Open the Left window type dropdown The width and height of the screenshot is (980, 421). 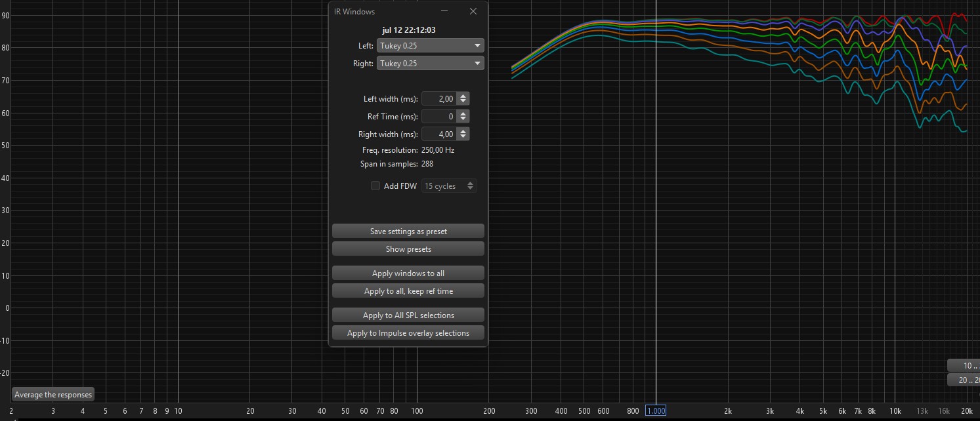pyautogui.click(x=431, y=46)
